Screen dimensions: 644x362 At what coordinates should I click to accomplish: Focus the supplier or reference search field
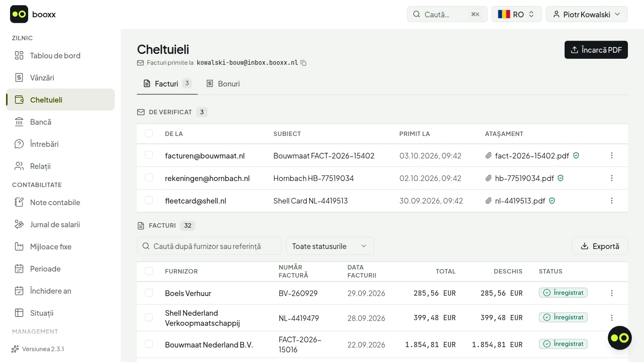209,246
